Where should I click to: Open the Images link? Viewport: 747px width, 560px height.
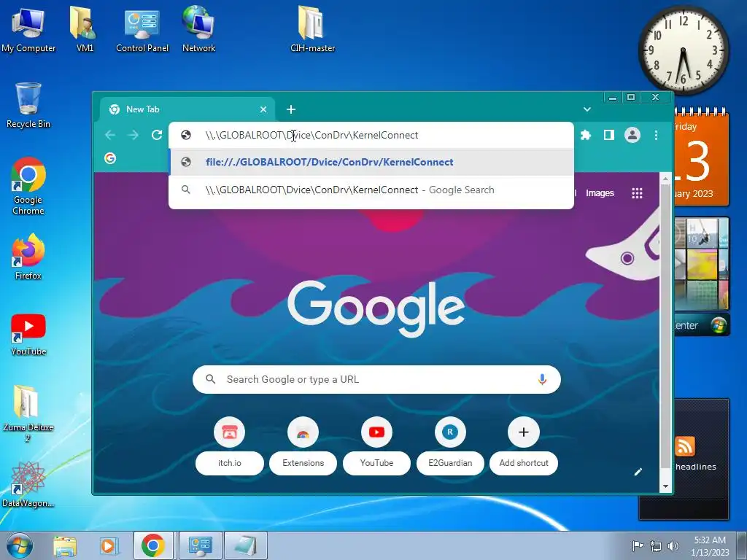600,192
